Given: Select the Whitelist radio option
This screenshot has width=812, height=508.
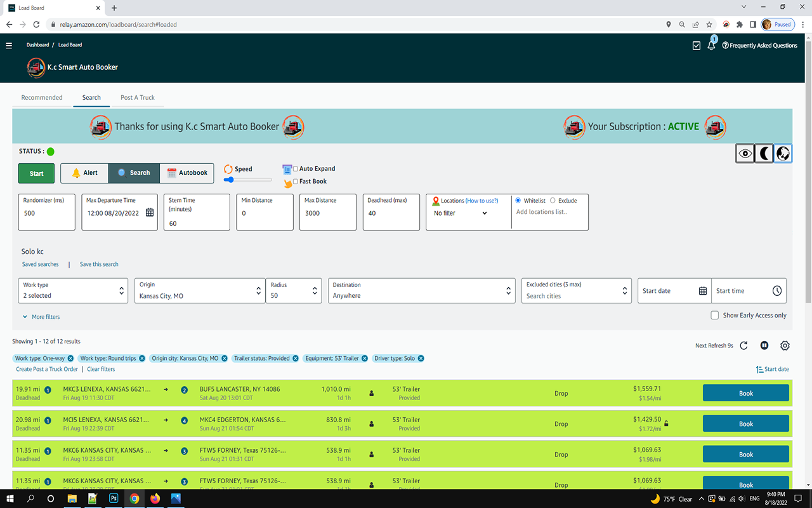Looking at the screenshot, I should click(518, 201).
